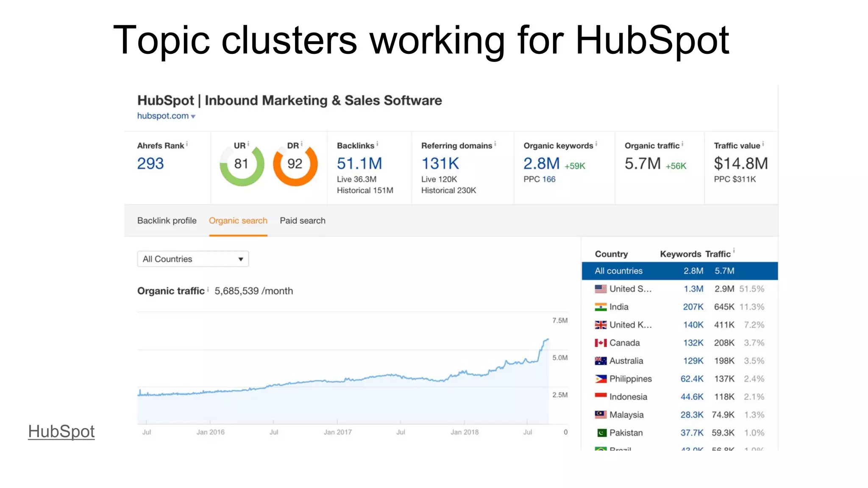Click the Jan 2016 chart axis label
This screenshot has height=488, width=868.
[x=211, y=432]
